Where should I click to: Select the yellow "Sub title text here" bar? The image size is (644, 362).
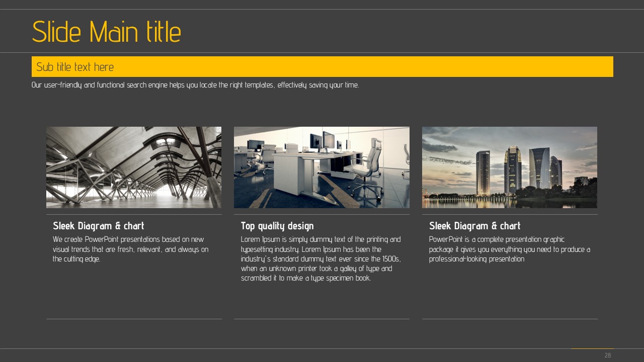point(322,67)
